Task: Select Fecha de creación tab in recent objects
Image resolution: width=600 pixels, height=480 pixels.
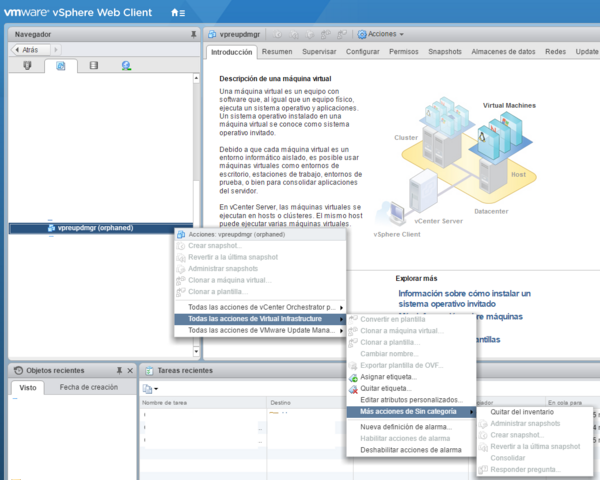Action: [x=90, y=387]
